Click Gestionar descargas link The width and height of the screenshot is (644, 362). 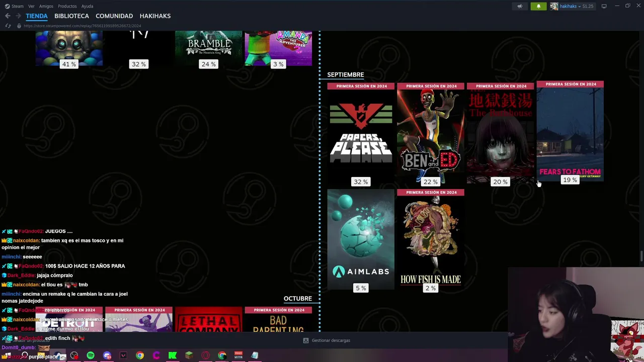331,340
